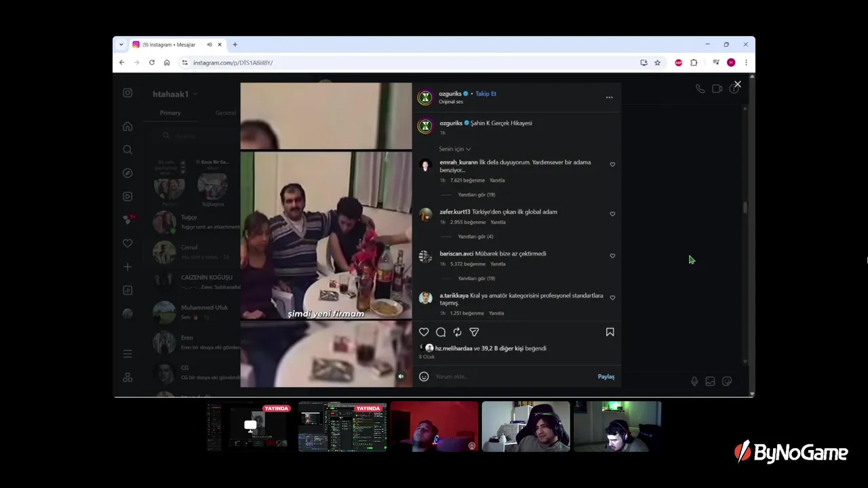Screen dimensions: 868x488
Task: Open microphone voice message icon in chat
Action: (694, 382)
